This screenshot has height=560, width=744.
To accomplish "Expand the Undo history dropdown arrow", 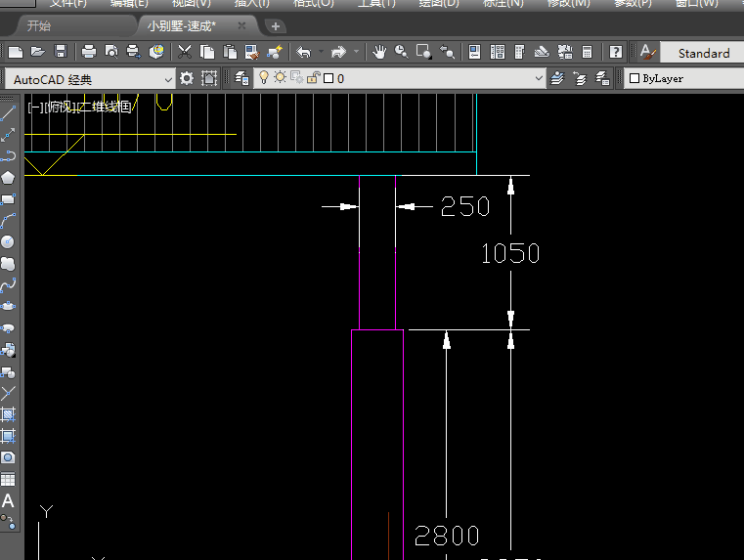I will (x=322, y=51).
